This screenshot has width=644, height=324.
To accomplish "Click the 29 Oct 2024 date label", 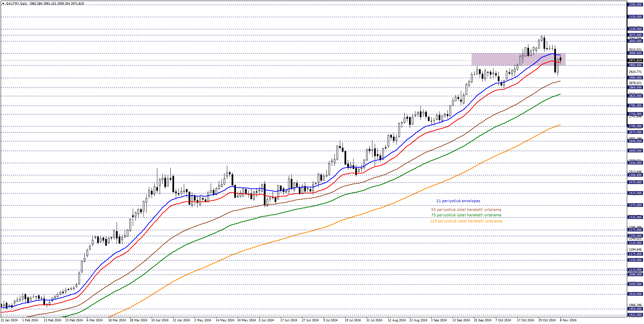I will (547, 320).
